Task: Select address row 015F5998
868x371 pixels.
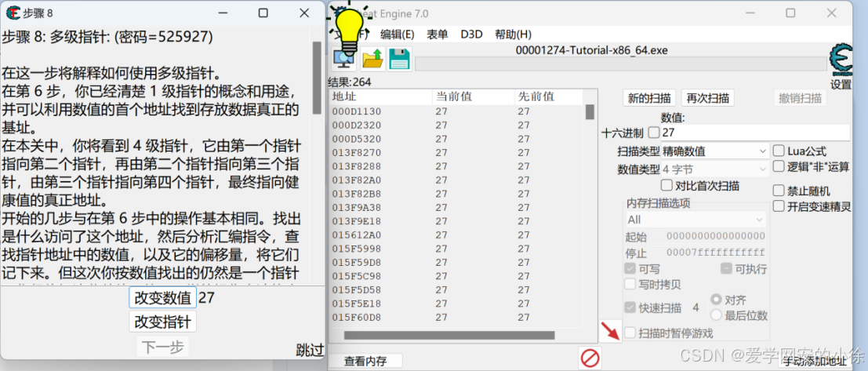Action: coord(456,249)
